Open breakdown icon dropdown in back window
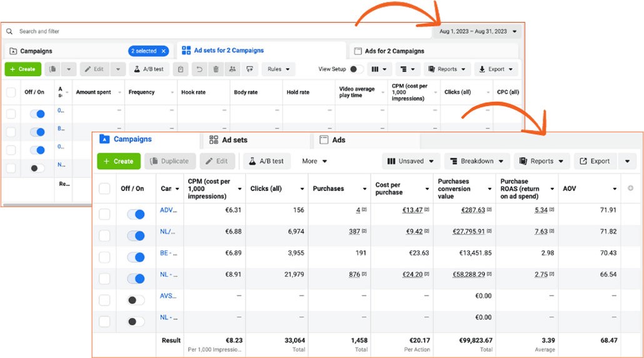Screen dimensions: 644x358 (408, 69)
